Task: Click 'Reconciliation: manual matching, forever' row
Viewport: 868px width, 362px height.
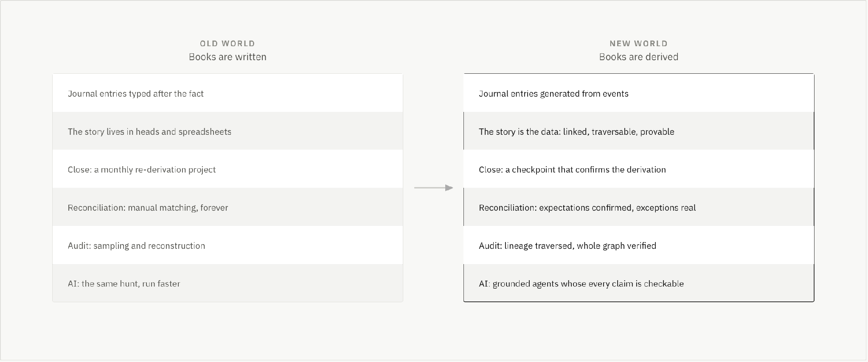Action: tap(228, 207)
